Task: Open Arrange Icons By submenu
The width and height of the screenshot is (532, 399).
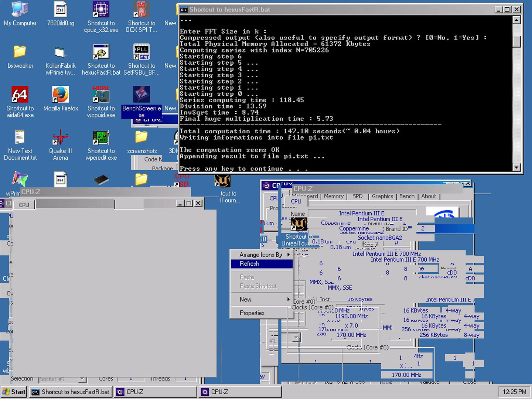Action: (262, 255)
